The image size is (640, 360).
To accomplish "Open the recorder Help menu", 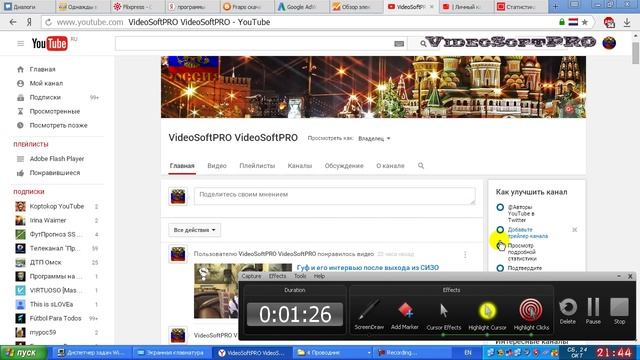I will pyautogui.click(x=319, y=276).
